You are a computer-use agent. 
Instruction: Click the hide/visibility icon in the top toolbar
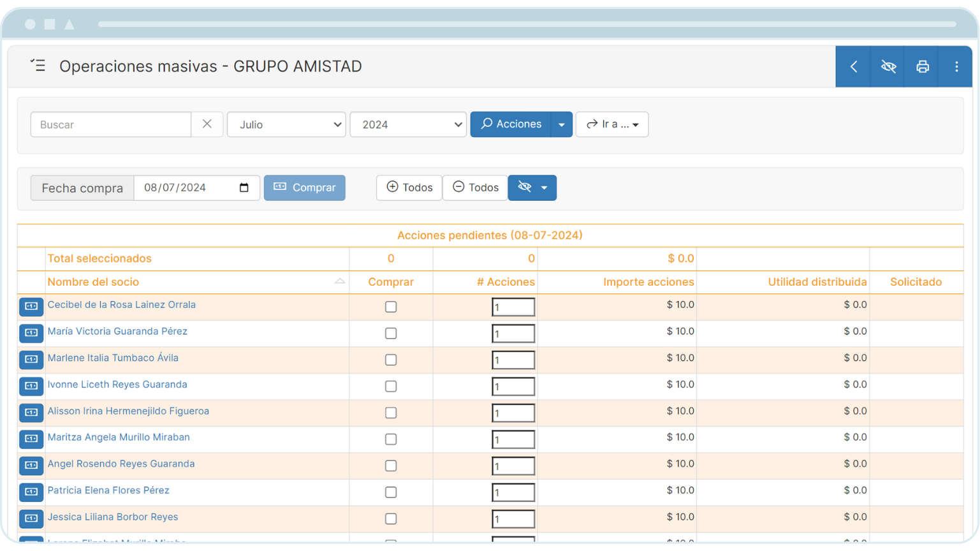(888, 66)
